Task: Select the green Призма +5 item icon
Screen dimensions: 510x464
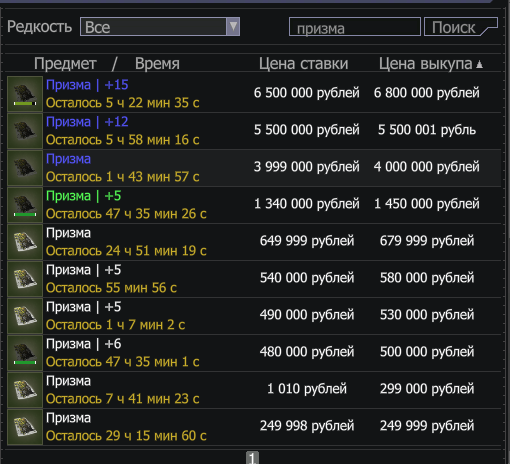Action: click(x=25, y=205)
